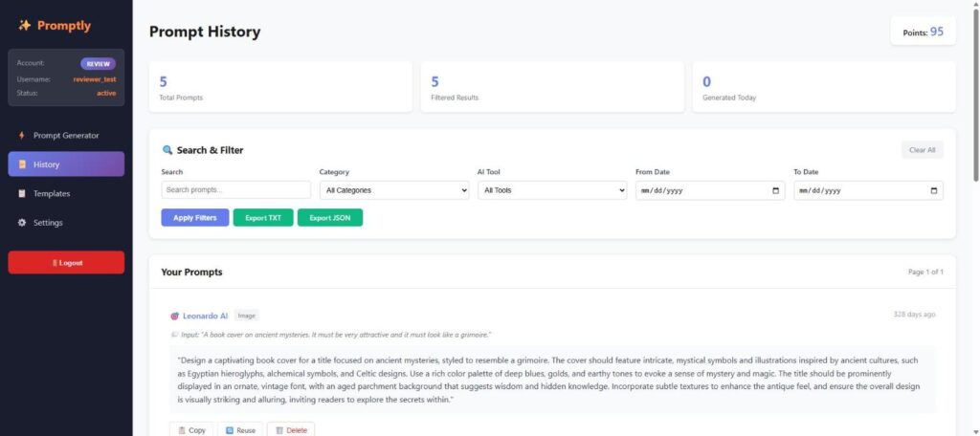Click the '328 days ago' timestamp

(914, 315)
